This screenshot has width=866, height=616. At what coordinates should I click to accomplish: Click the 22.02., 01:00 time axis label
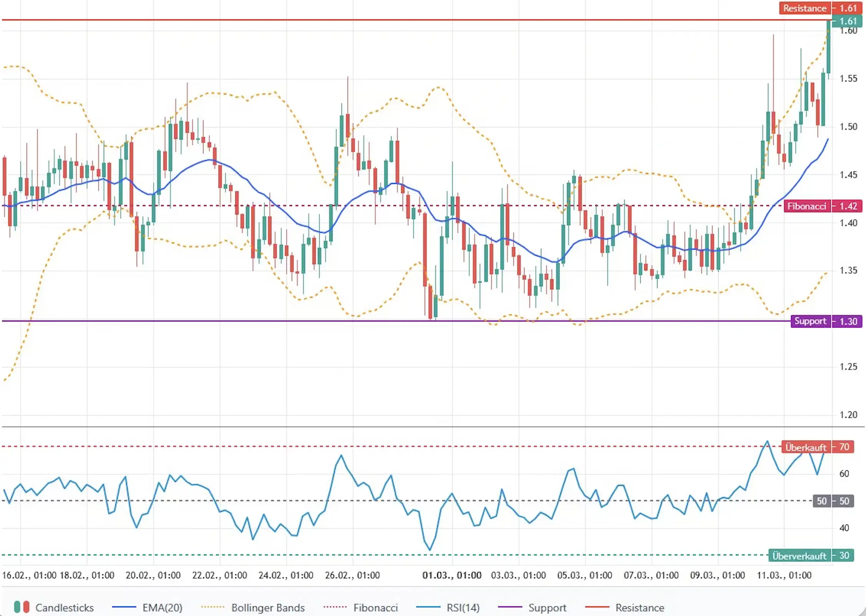[x=220, y=575]
